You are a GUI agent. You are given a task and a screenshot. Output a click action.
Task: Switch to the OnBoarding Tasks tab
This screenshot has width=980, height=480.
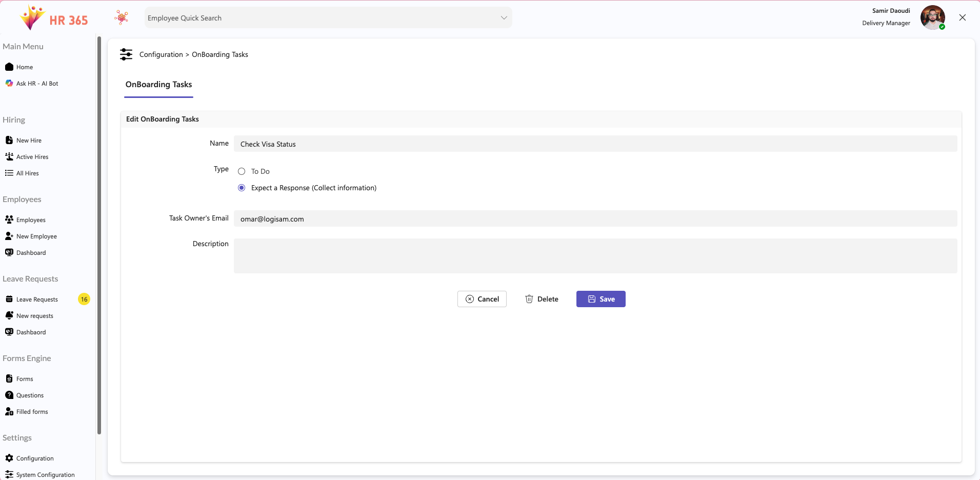(x=158, y=85)
